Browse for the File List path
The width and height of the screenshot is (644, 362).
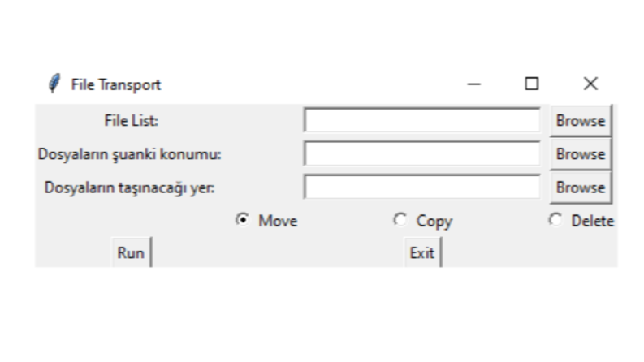click(581, 121)
